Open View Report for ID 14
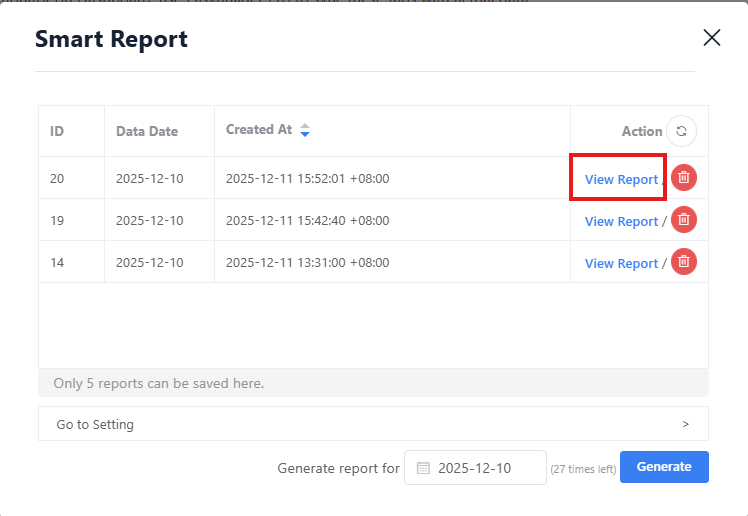 pyautogui.click(x=621, y=264)
